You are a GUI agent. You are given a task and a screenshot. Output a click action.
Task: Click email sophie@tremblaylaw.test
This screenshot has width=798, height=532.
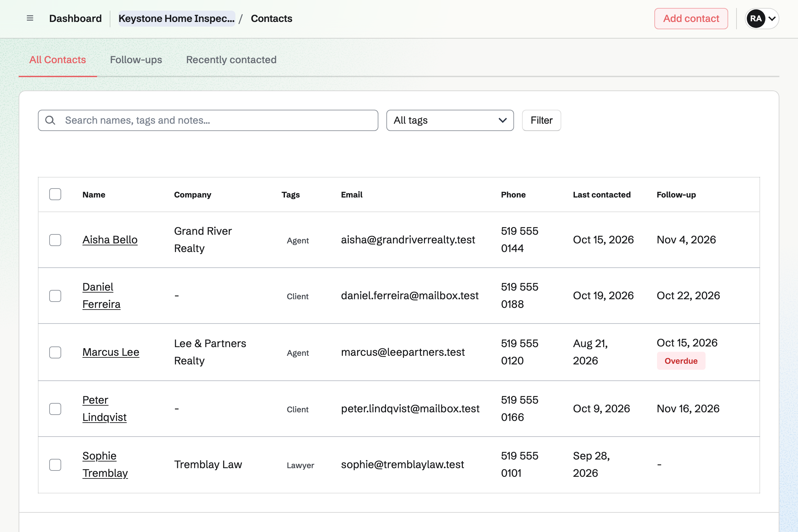(402, 465)
